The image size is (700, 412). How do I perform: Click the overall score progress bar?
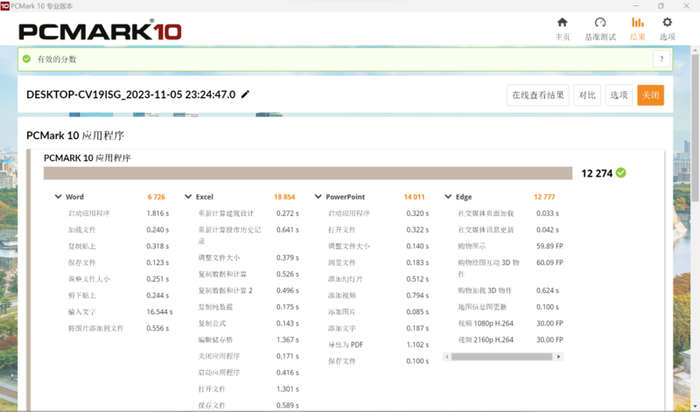click(x=308, y=173)
